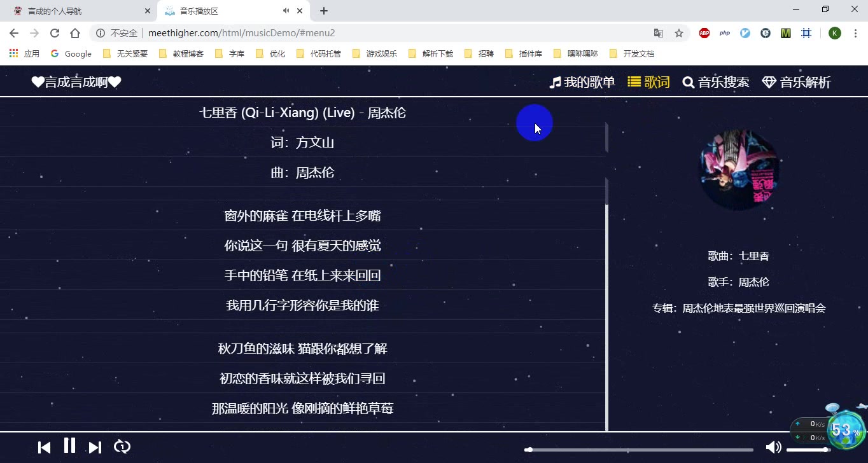
Task: Skip to the previous track
Action: pos(44,447)
